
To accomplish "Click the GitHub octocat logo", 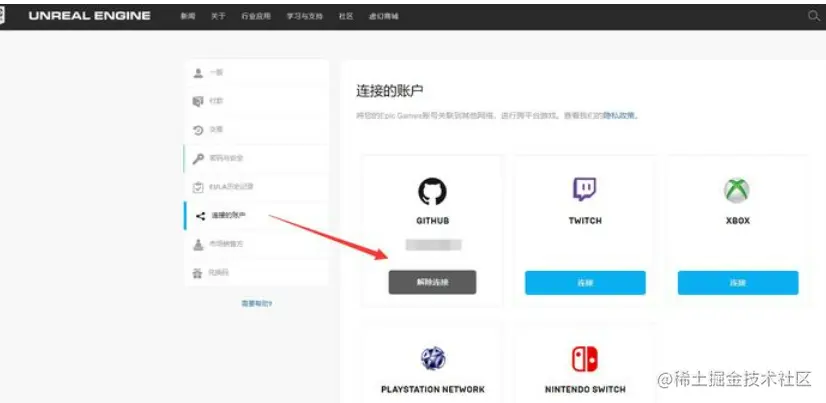I will click(432, 191).
